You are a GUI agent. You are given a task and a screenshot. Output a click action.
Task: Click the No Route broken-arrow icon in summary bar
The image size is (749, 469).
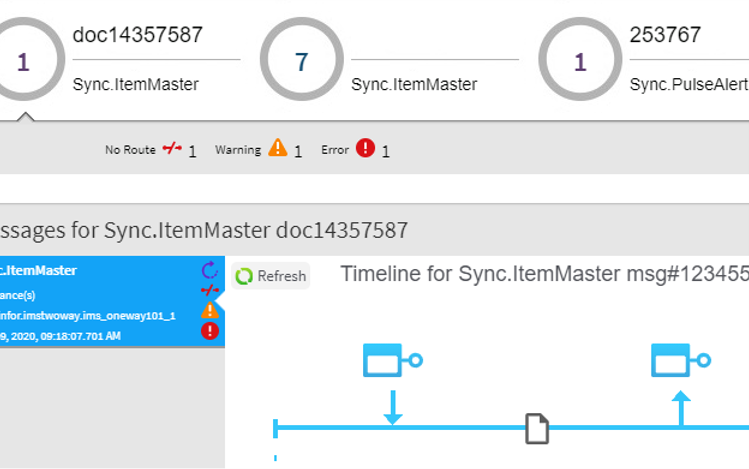pos(172,148)
